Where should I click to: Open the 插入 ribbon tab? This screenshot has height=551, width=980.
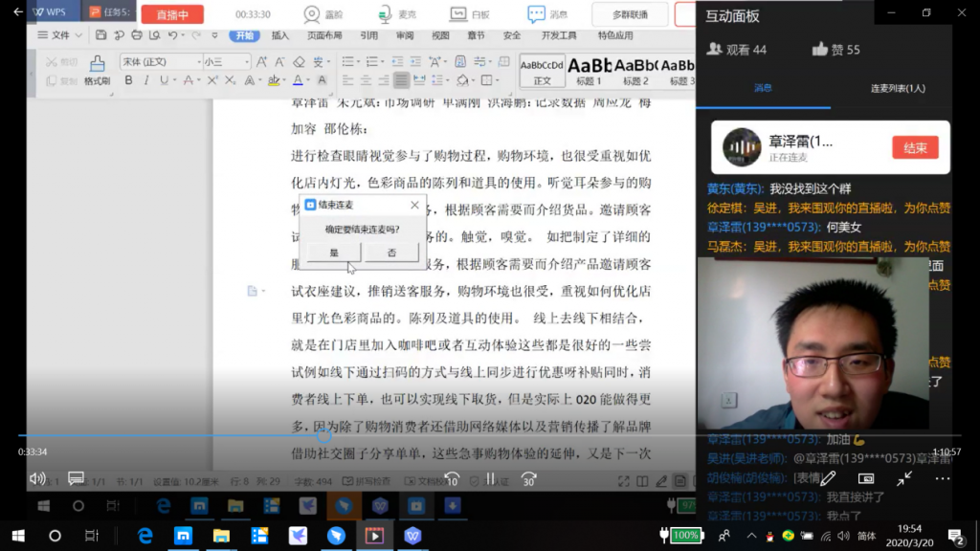pos(280,35)
